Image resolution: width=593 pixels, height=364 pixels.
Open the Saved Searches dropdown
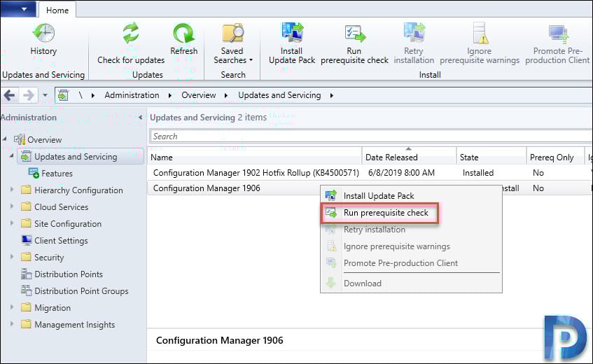pyautogui.click(x=232, y=44)
